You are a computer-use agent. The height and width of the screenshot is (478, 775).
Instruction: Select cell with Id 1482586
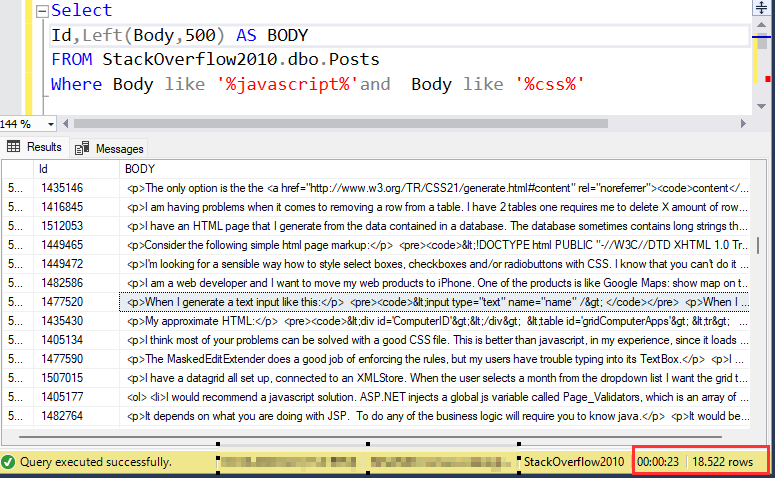(x=77, y=283)
